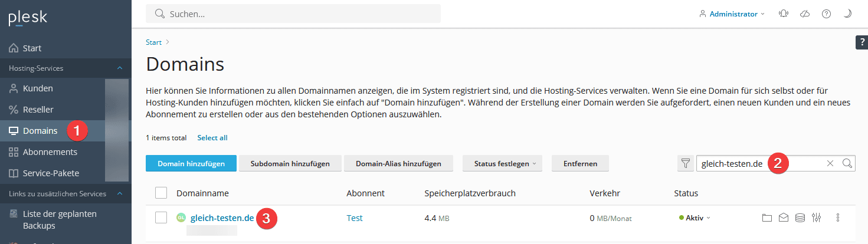Go to Abonnements in the sidebar
This screenshot has height=244, width=868.
coord(50,152)
